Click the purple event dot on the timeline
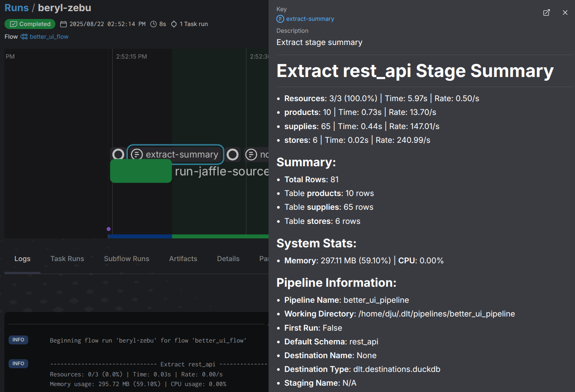The height and width of the screenshot is (392, 575). 109,229
